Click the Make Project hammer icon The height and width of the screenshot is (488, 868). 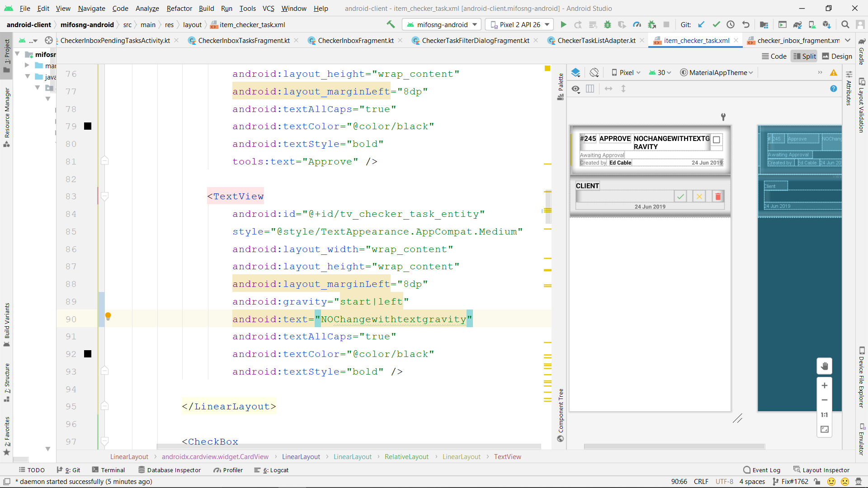(391, 25)
